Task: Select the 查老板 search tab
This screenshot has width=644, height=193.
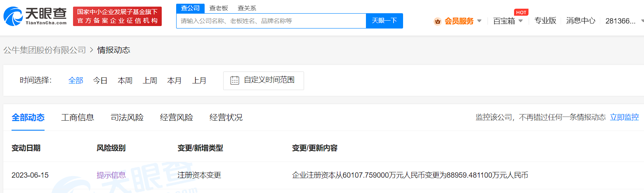Action: [x=219, y=8]
